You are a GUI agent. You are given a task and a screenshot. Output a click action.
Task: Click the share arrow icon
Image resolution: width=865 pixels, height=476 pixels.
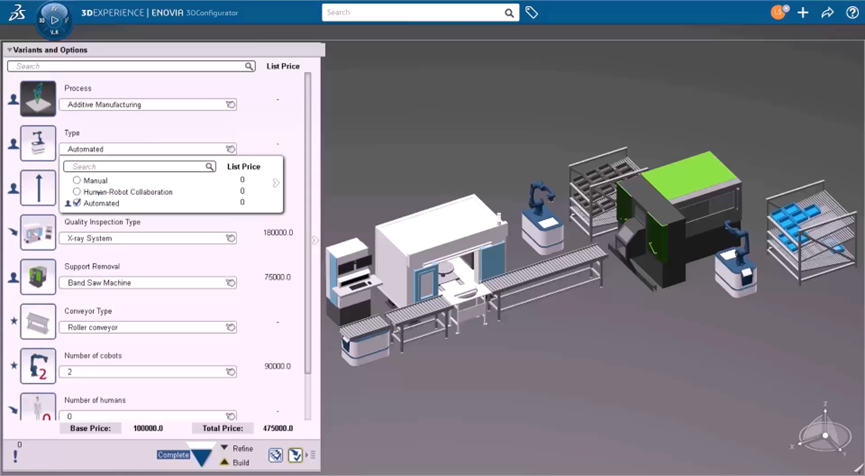(827, 13)
